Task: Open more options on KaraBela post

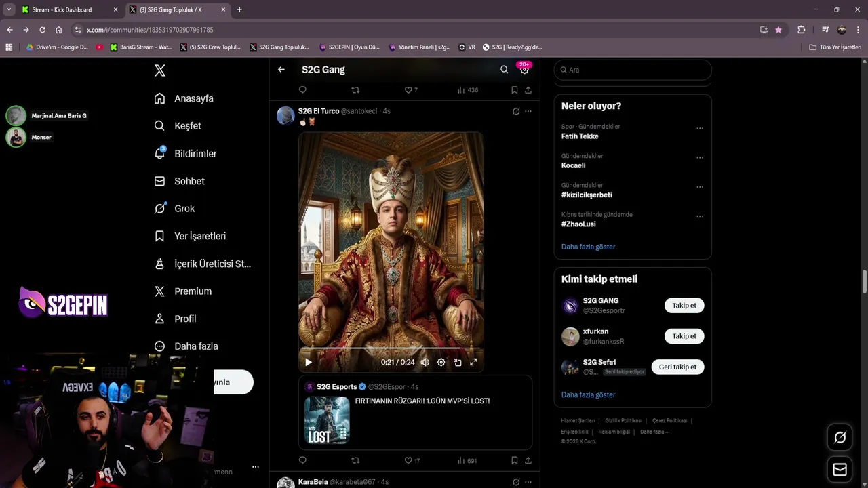Action: point(528,482)
